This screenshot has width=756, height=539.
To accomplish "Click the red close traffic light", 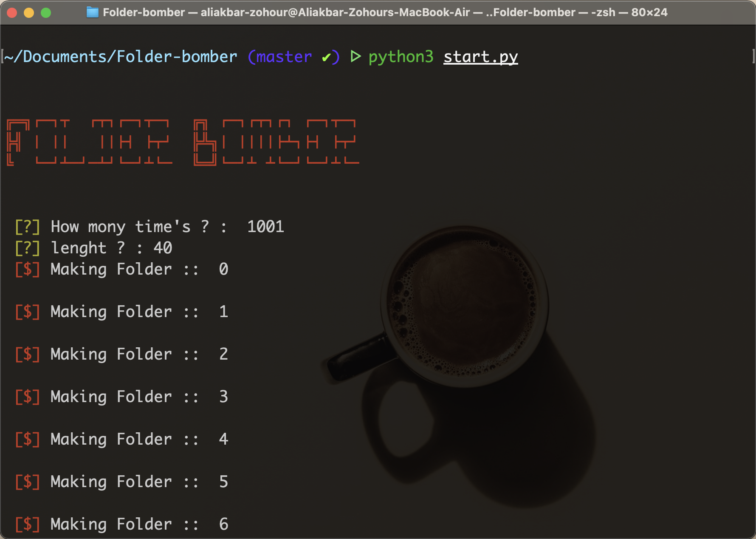I will 12,13.
